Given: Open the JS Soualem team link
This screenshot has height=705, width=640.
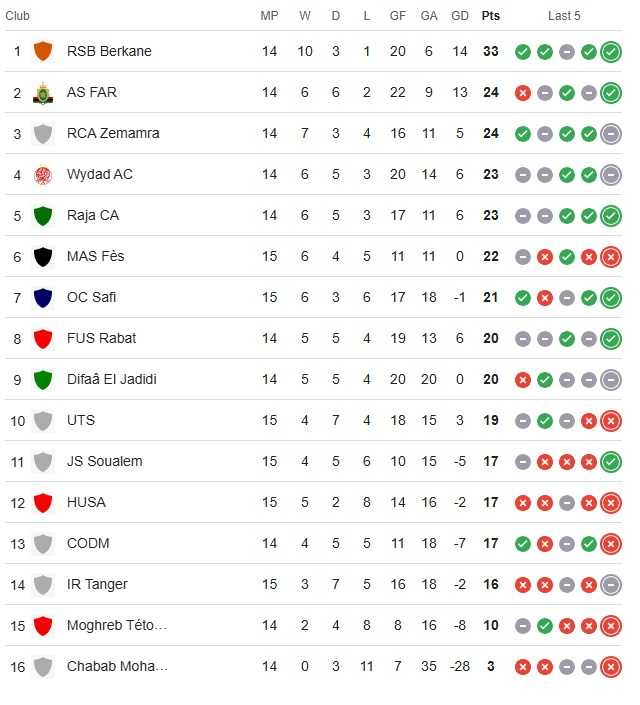Looking at the screenshot, I should tap(104, 461).
